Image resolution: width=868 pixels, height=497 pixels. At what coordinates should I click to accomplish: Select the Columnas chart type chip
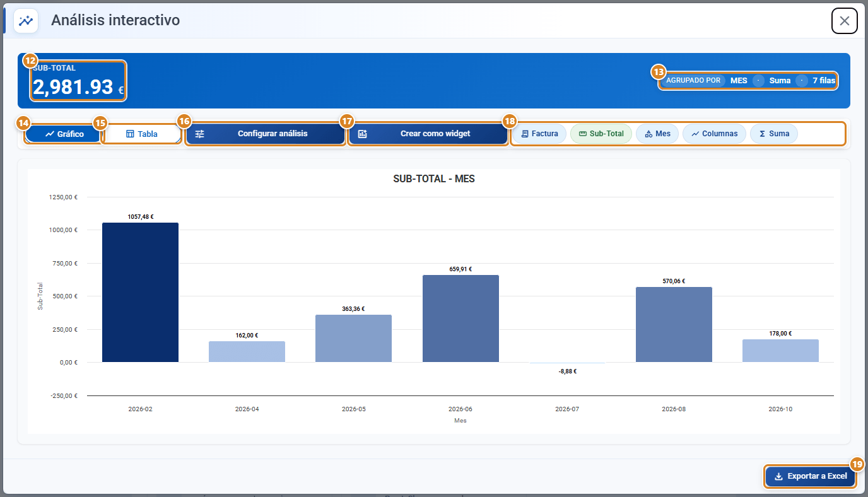pos(714,134)
